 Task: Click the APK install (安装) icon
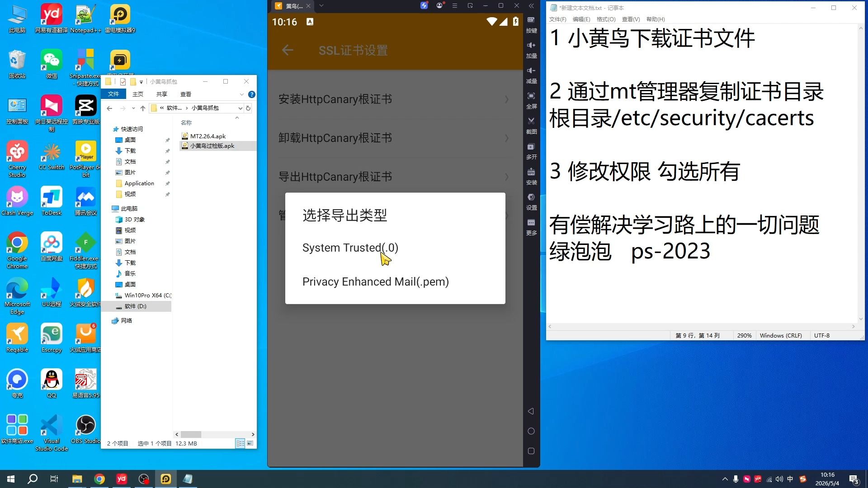click(531, 172)
